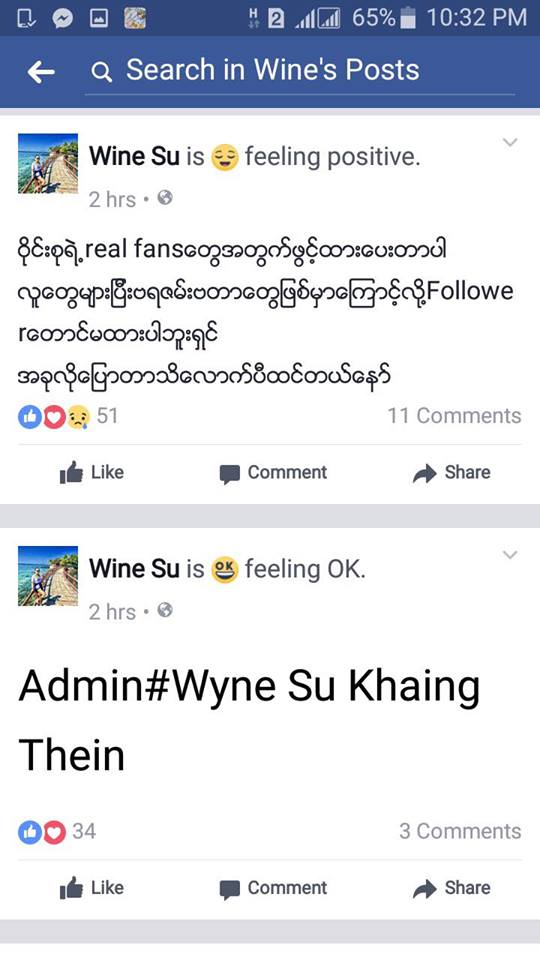Screen dimensions: 540x960
Task: Share the feeling OK post
Action: [x=452, y=888]
